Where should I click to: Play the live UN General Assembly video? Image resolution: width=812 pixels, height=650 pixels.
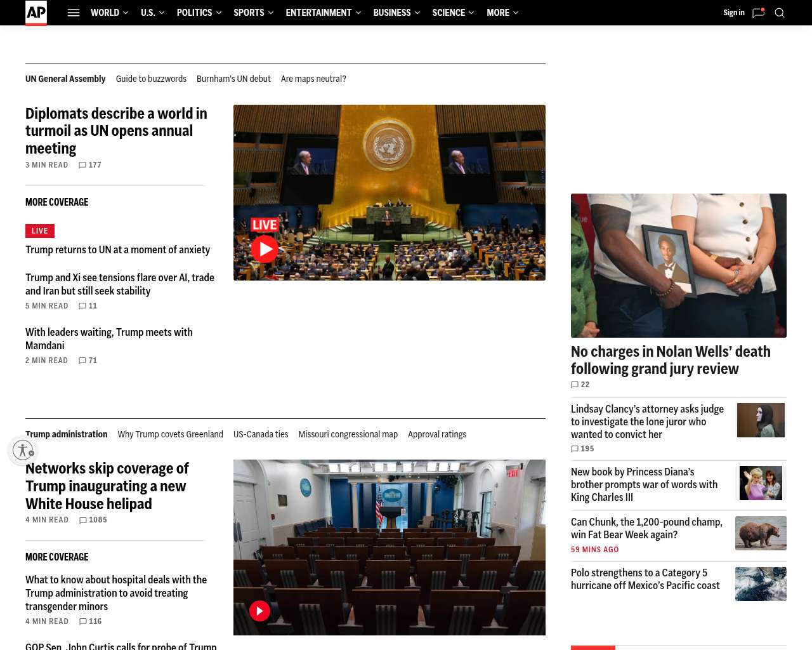pyautogui.click(x=265, y=249)
